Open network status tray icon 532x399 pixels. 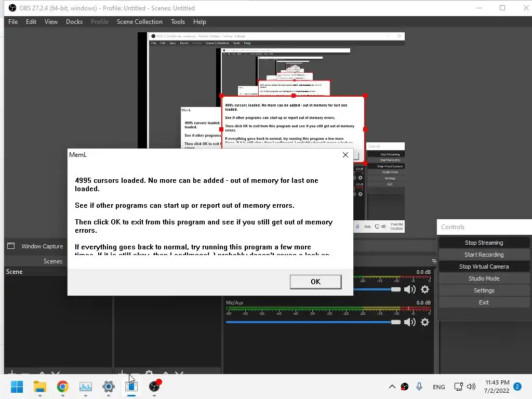tap(458, 387)
